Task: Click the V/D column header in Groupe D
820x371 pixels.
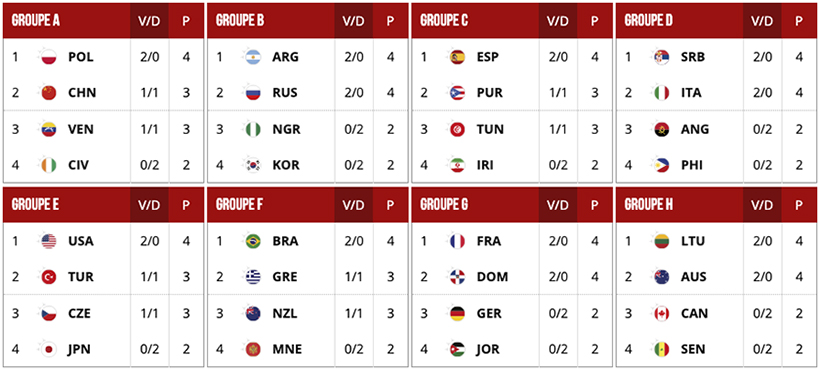Action: coord(762,20)
